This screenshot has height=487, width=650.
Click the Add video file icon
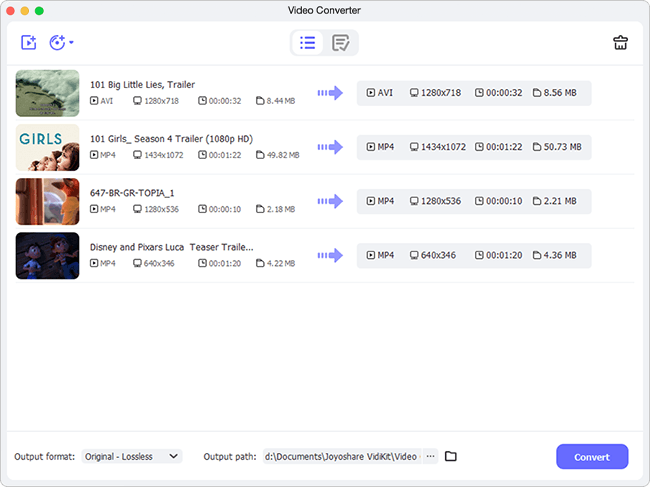click(x=29, y=42)
